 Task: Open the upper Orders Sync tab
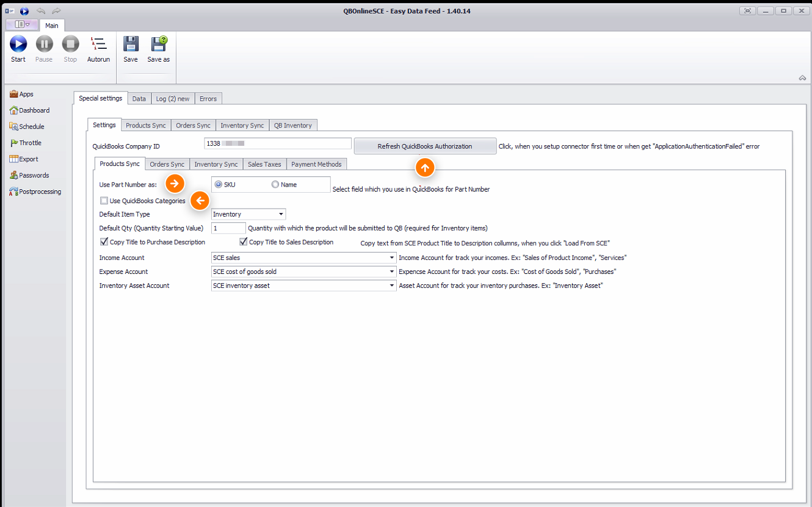tap(193, 126)
